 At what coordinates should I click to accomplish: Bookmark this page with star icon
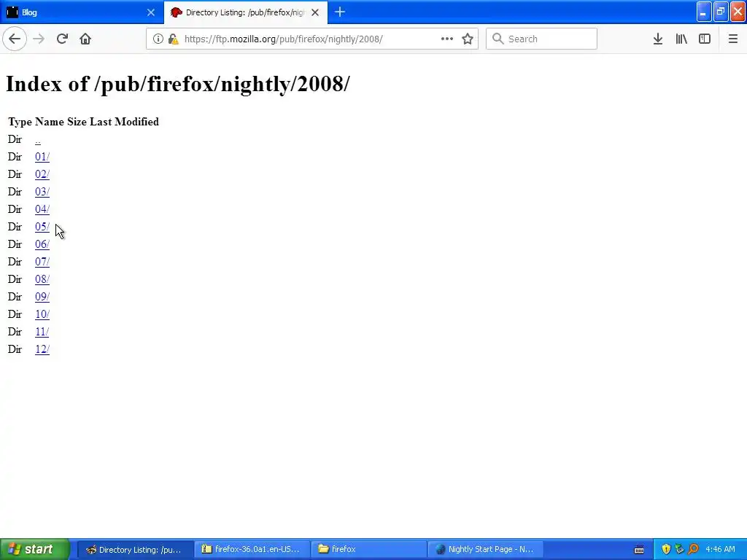[468, 39]
